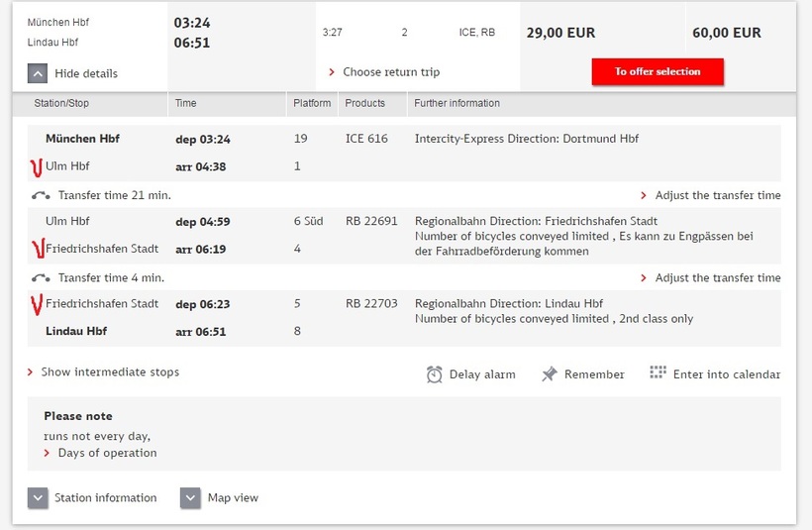812x530 pixels.
Task: Click the Hide details arrow icon
Action: pos(38,72)
